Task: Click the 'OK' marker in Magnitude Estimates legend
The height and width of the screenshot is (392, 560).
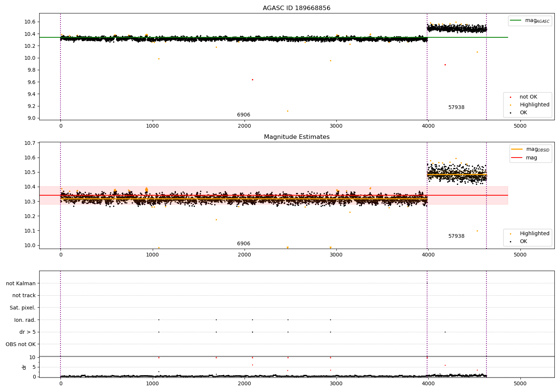Action: click(x=510, y=242)
